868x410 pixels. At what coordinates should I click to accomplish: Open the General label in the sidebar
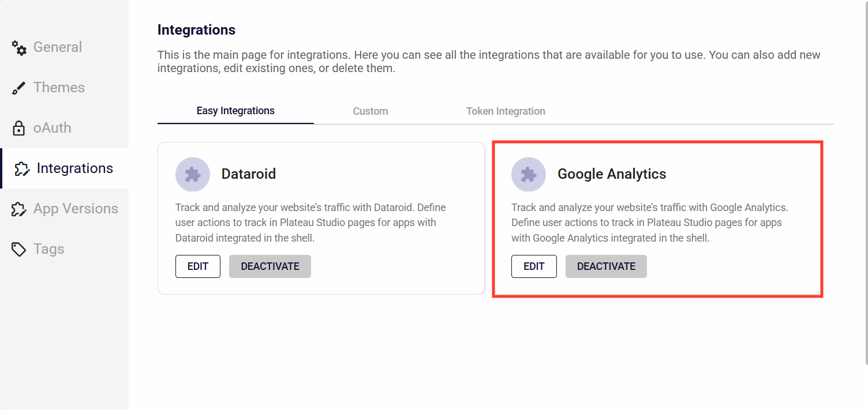(58, 47)
